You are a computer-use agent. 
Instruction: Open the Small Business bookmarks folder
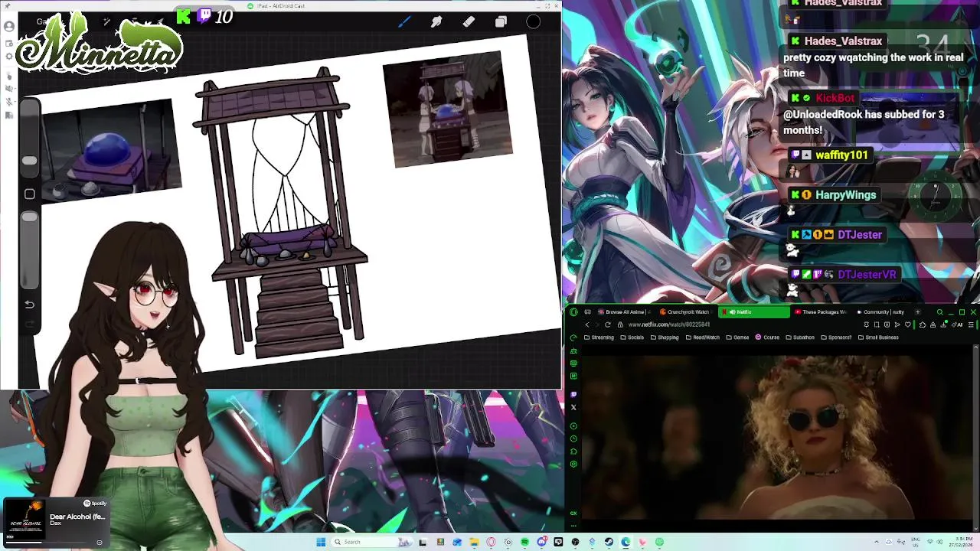point(878,337)
